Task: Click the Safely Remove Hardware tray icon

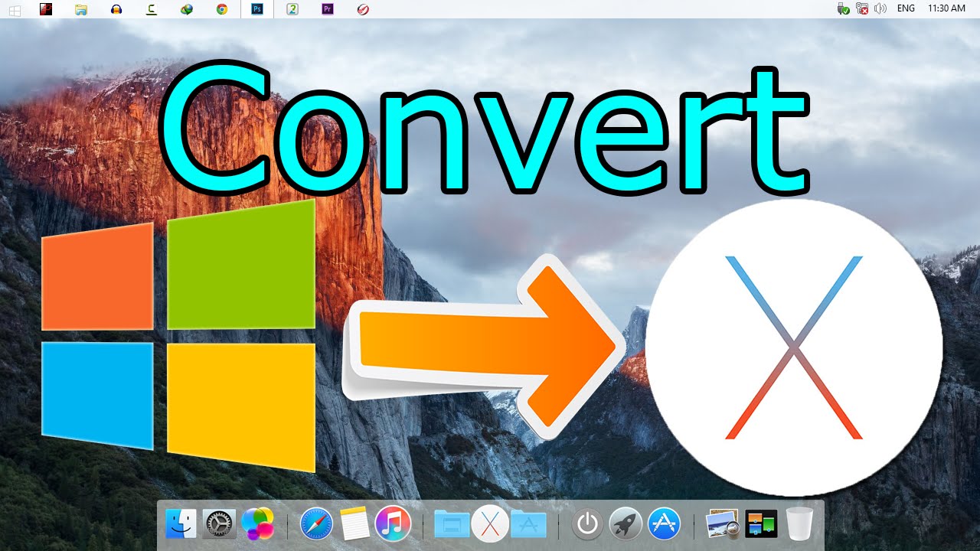Action: (x=844, y=9)
